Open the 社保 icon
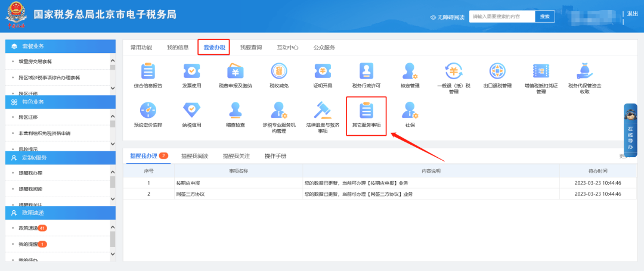644x271 pixels. (x=410, y=111)
